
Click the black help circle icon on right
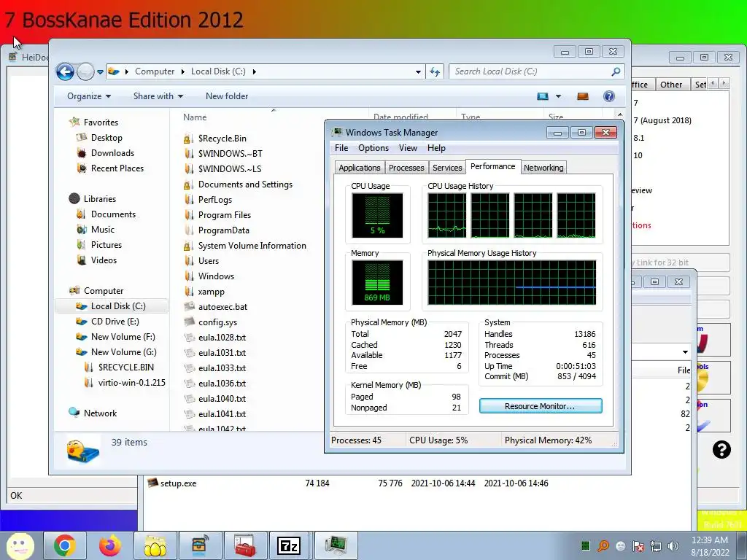point(721,449)
